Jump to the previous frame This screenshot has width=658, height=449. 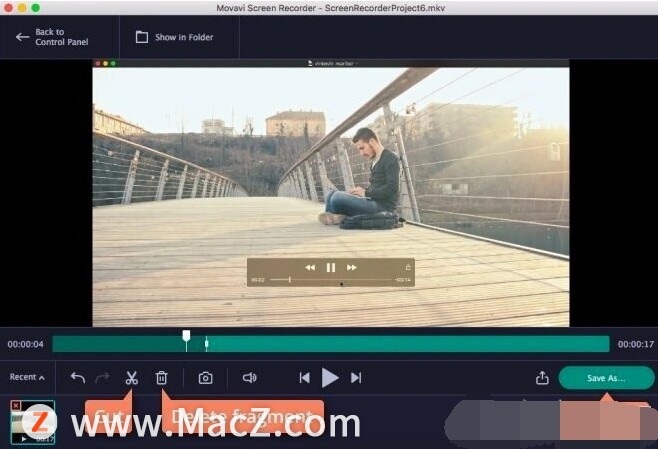point(305,378)
